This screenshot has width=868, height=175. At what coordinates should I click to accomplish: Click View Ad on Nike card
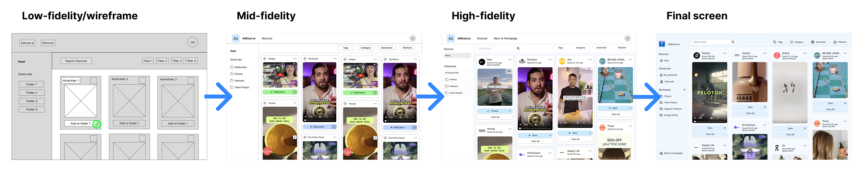(495, 117)
